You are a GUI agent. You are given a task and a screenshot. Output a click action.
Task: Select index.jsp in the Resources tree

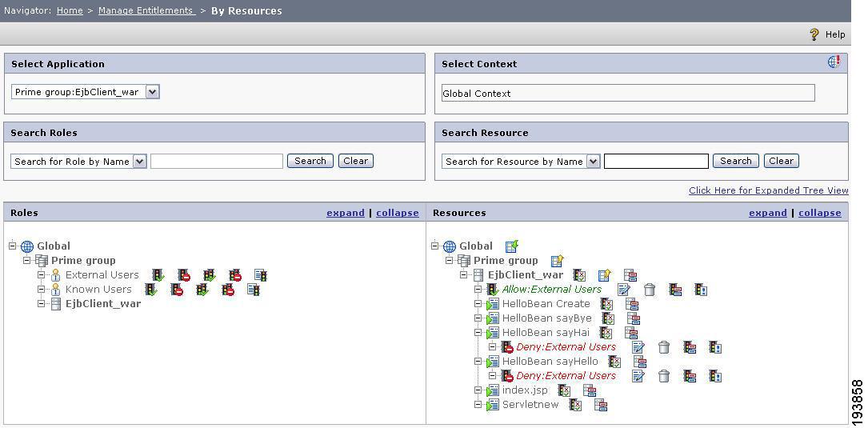525,390
